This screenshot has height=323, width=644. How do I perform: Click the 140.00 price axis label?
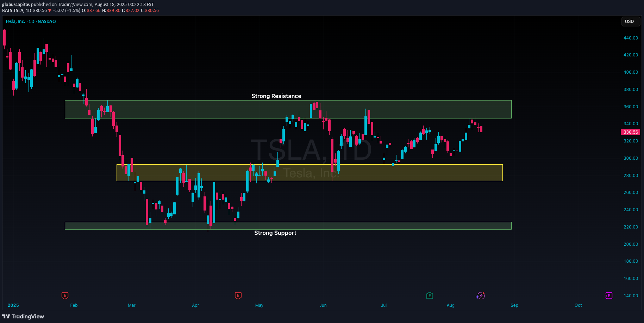coord(631,296)
